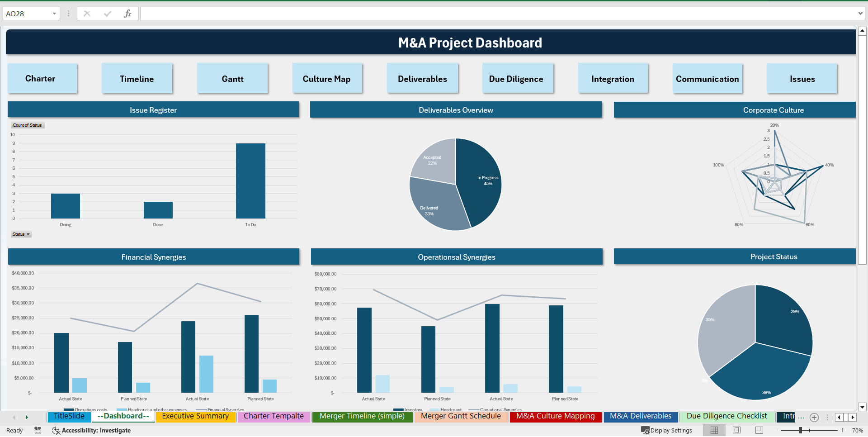Image resolution: width=868 pixels, height=437 pixels.
Task: Click the Culture Map navigation button
Action: pos(327,78)
